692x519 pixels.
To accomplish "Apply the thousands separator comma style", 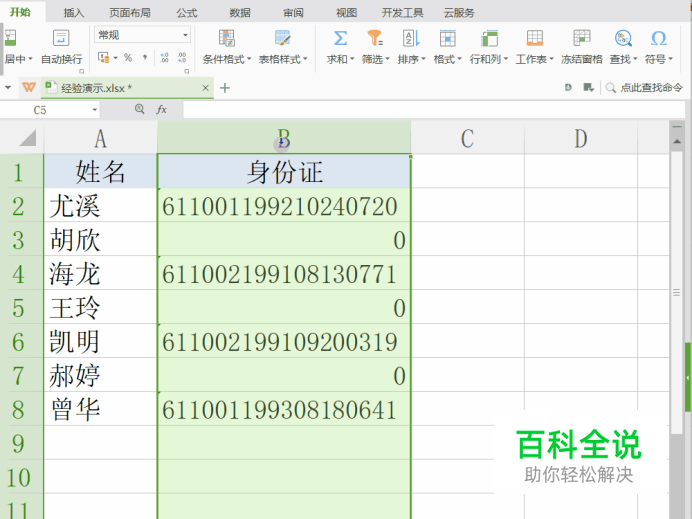I will point(145,57).
